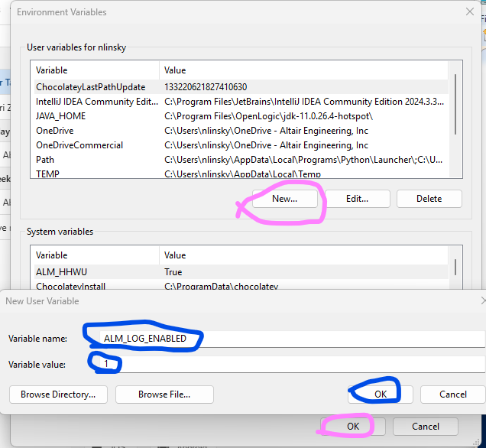Select the ALM_HHWU system variable
The width and height of the screenshot is (486, 448).
[241, 272]
